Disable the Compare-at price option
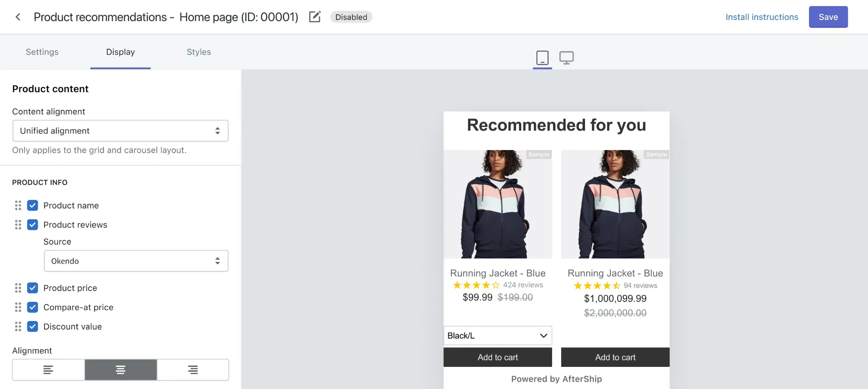The image size is (868, 389). 33,307
